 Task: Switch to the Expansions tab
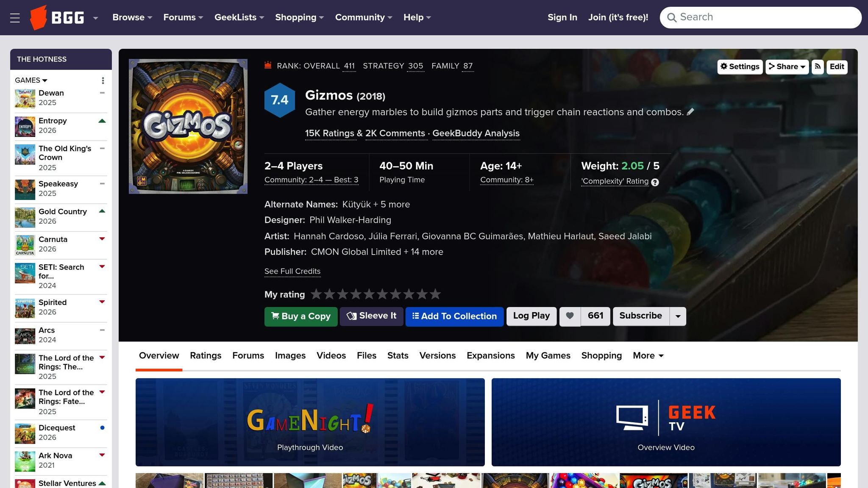[x=490, y=356]
